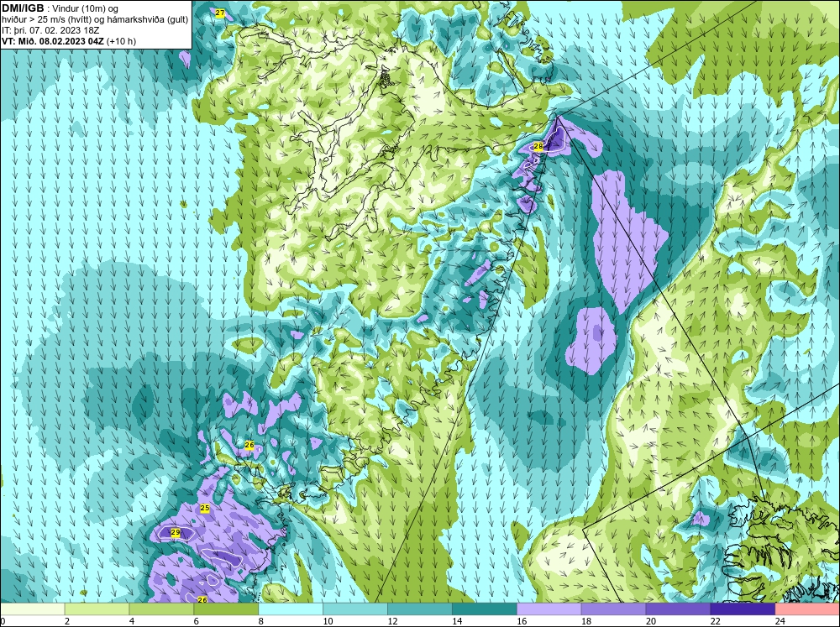This screenshot has height=627, width=840.
Task: Click the scale value 6
Action: pos(196,621)
